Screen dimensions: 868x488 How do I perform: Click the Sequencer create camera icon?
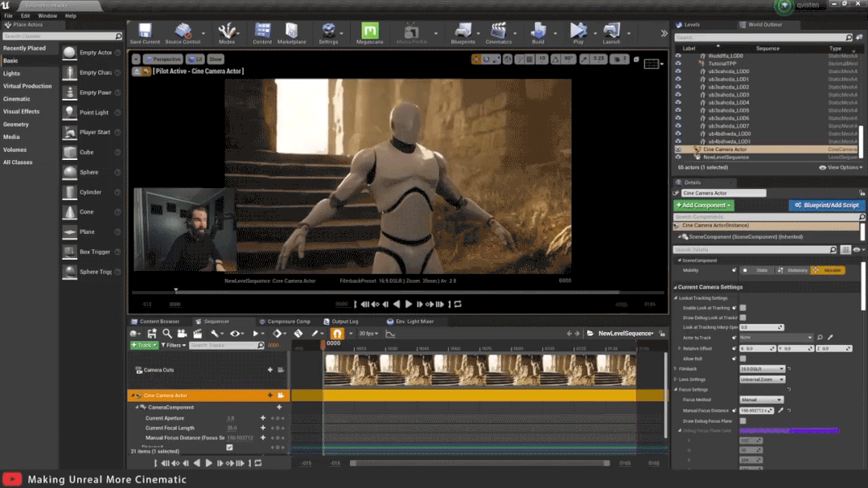coord(182,334)
